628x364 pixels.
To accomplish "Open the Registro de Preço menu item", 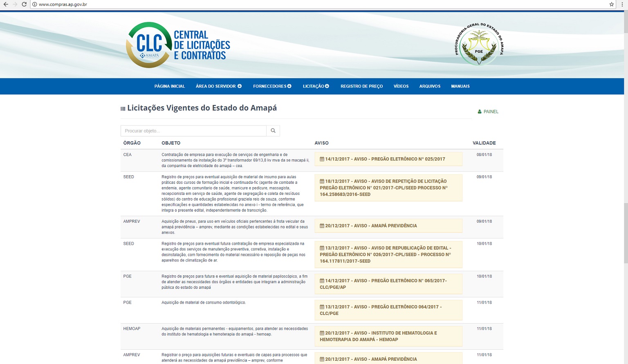I will 362,86.
